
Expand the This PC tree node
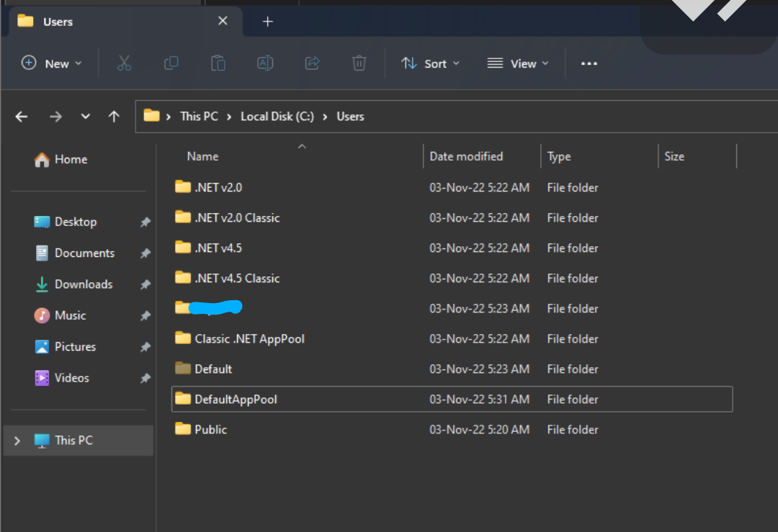tap(17, 441)
